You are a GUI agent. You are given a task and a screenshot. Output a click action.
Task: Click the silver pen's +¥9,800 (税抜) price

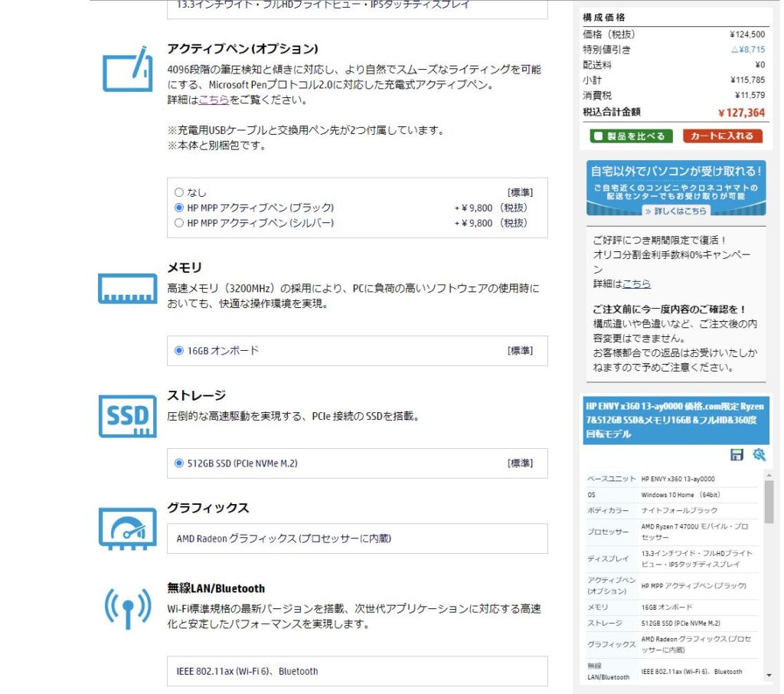point(491,223)
